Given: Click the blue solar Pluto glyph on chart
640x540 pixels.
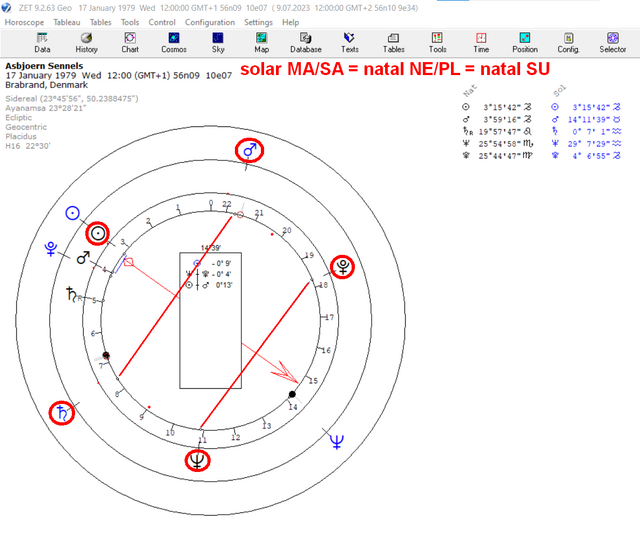Looking at the screenshot, I should pos(51,248).
